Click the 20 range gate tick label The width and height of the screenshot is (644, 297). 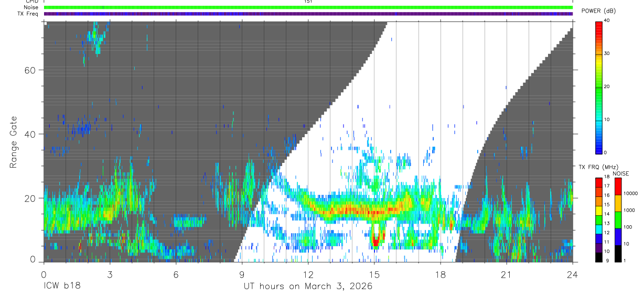[30, 198]
